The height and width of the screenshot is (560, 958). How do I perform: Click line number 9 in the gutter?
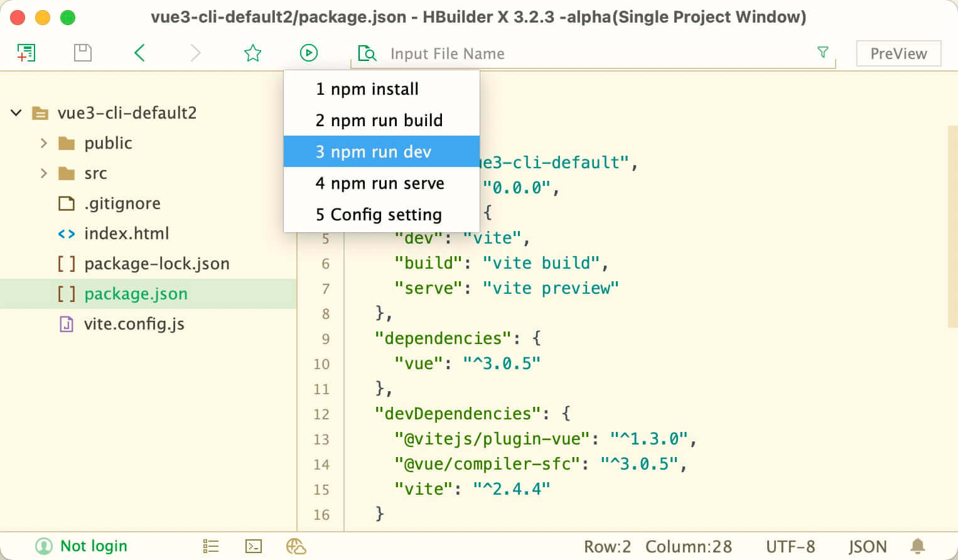[325, 339]
